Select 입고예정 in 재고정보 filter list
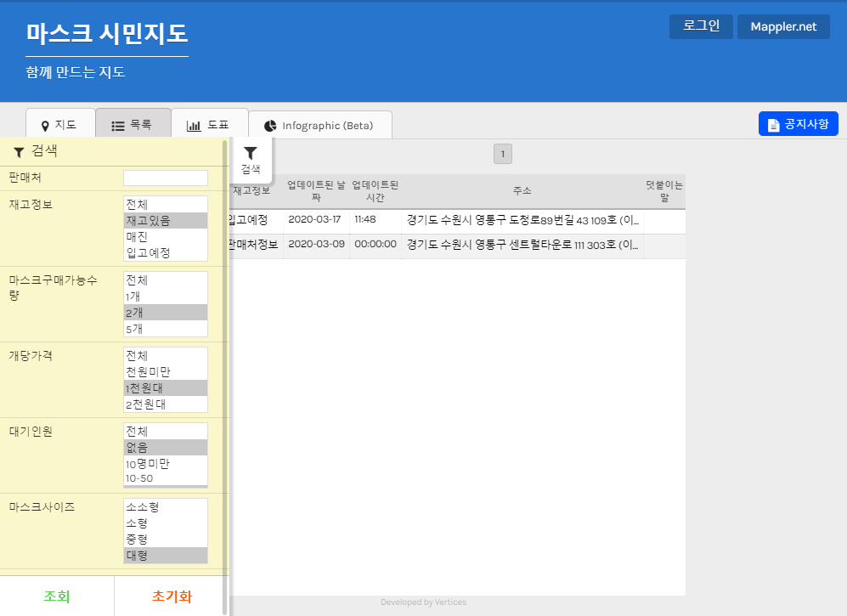 coord(166,252)
